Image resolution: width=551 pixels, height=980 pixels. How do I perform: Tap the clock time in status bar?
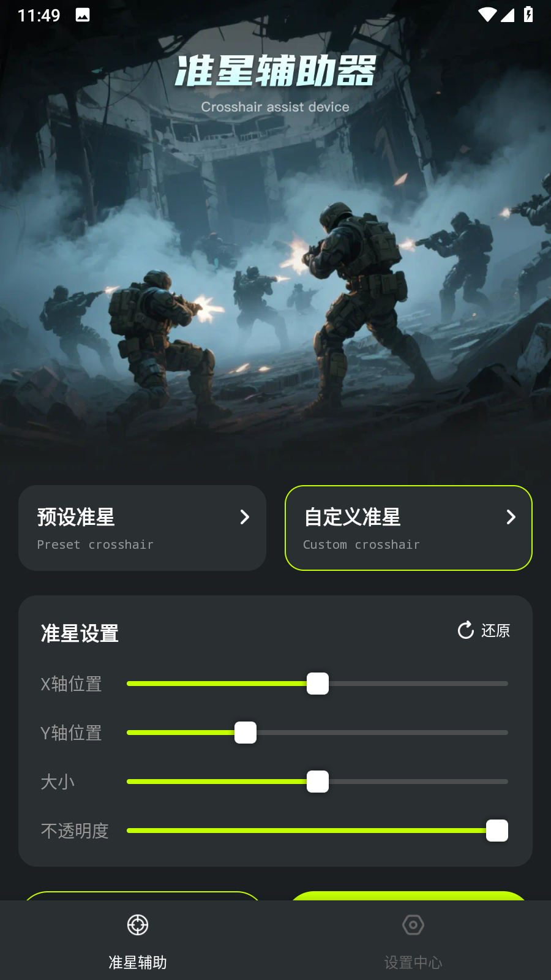pos(39,15)
